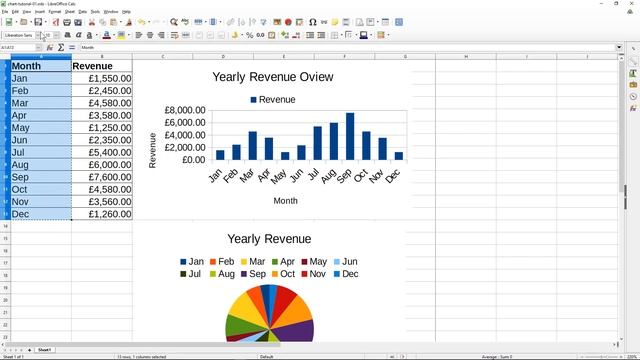Open the Data menu
640x360 pixels.
[x=82, y=12]
